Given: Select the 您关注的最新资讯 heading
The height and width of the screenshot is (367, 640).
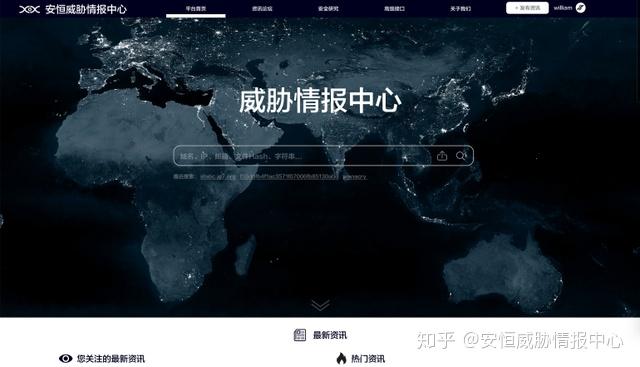Looking at the screenshot, I should pos(111,359).
